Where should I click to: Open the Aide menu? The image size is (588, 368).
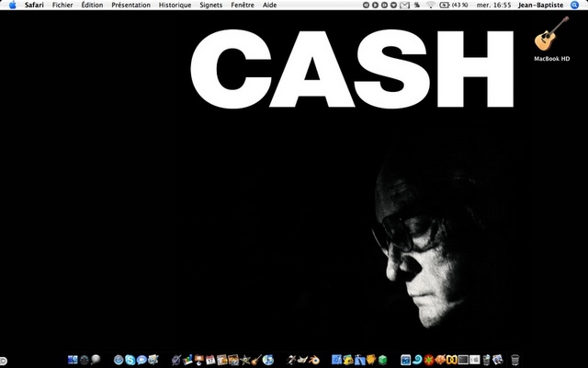[x=269, y=5]
